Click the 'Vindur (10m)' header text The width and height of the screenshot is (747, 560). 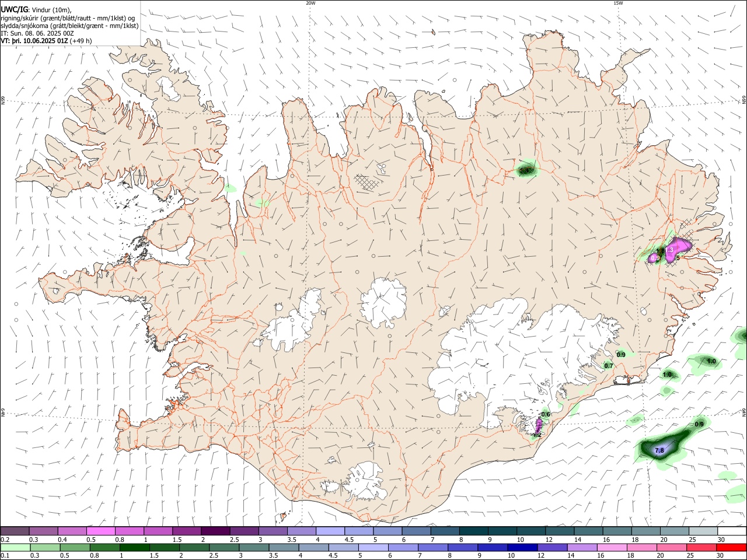click(x=52, y=10)
